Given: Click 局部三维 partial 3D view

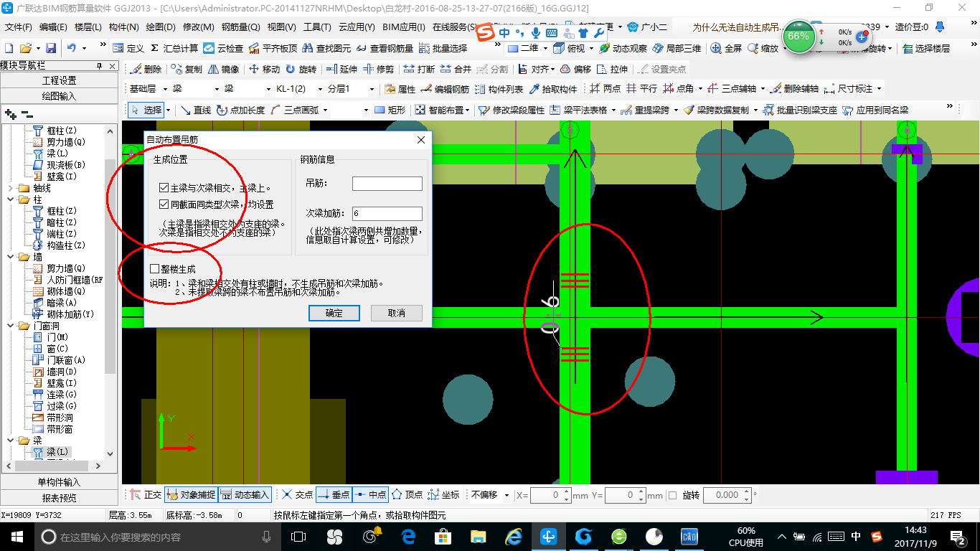Looking at the screenshot, I should 677,48.
